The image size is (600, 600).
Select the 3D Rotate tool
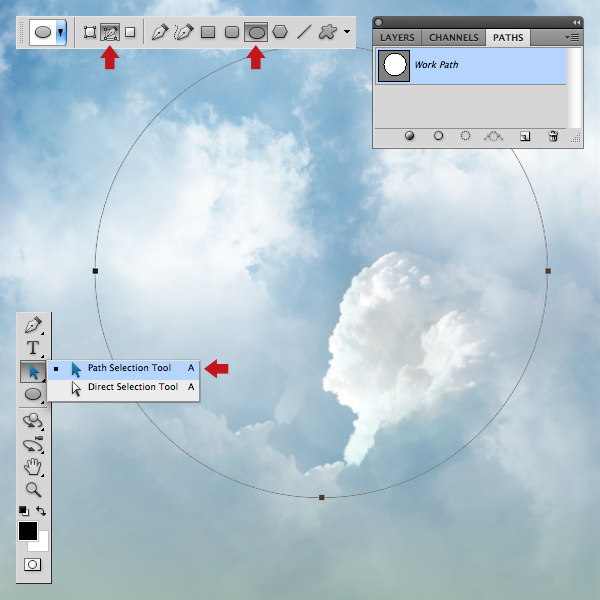(33, 421)
